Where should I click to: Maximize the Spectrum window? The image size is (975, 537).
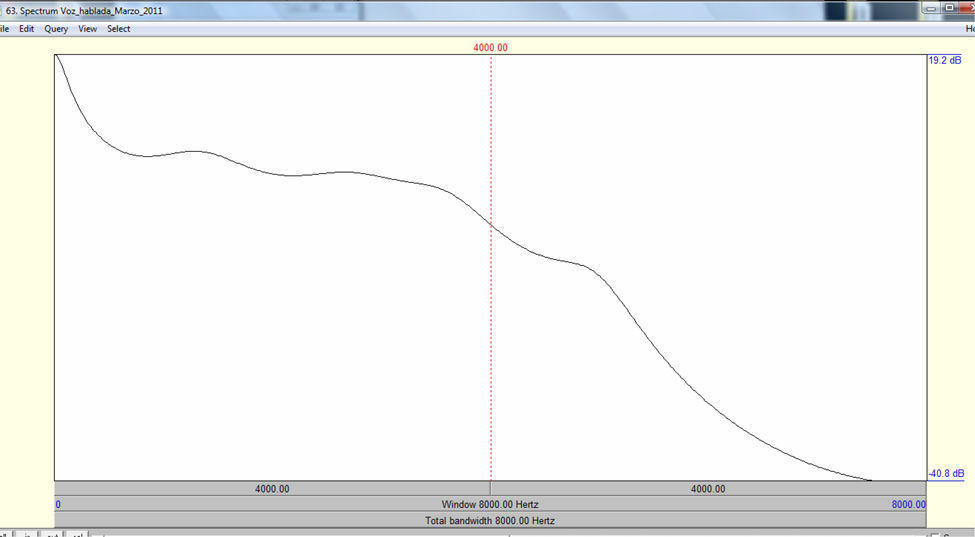tap(949, 8)
